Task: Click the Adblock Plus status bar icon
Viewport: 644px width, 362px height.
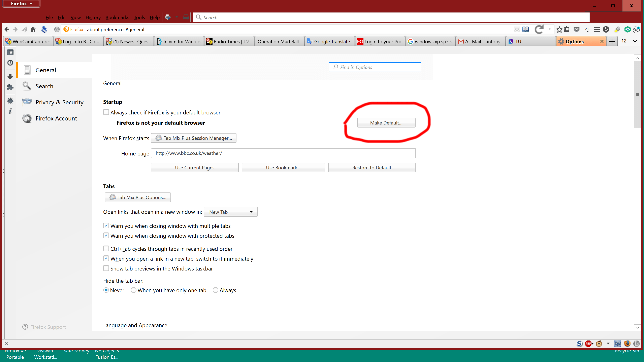Action: (x=588, y=344)
